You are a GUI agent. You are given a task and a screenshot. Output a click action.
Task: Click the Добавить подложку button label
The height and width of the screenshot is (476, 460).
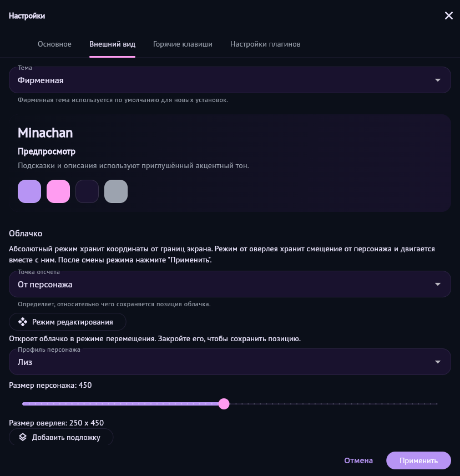pyautogui.click(x=66, y=437)
